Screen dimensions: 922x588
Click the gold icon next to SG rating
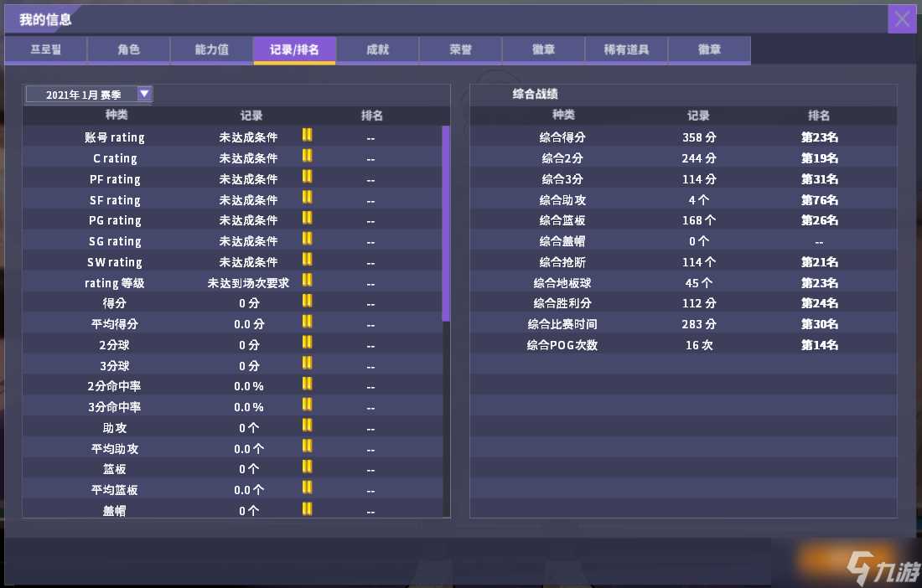click(307, 240)
